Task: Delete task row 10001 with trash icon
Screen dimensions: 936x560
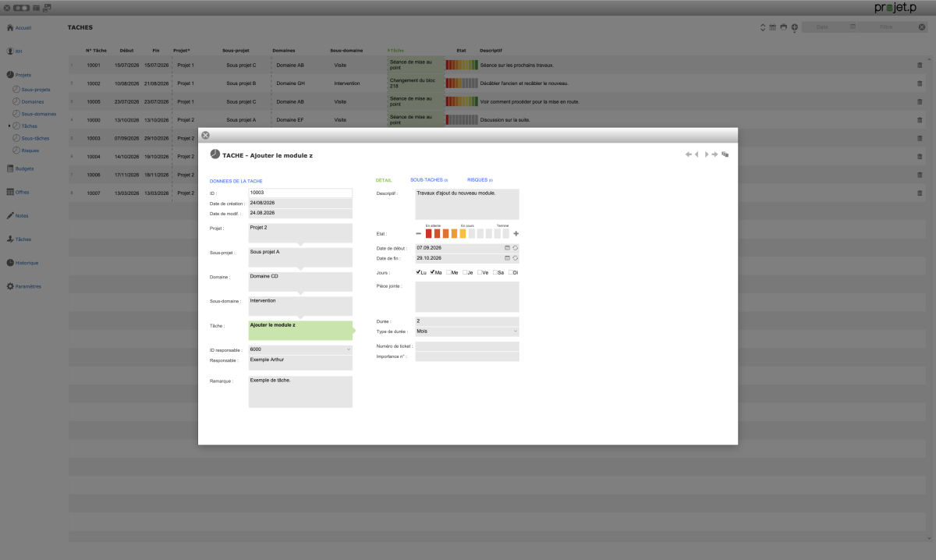Action: 920,65
